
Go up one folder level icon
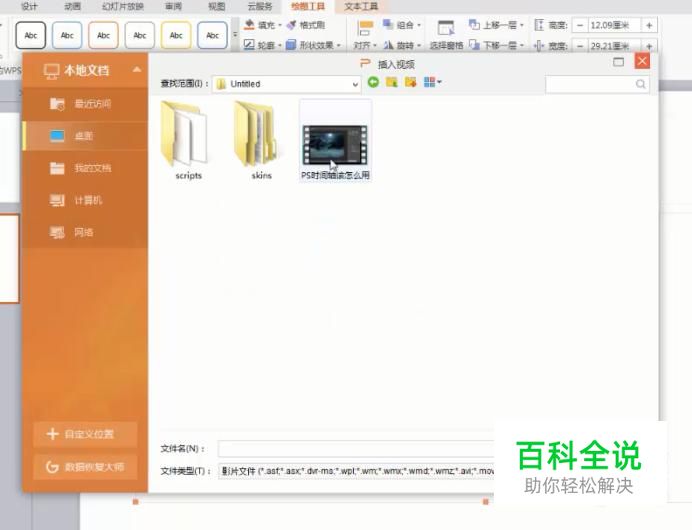391,82
